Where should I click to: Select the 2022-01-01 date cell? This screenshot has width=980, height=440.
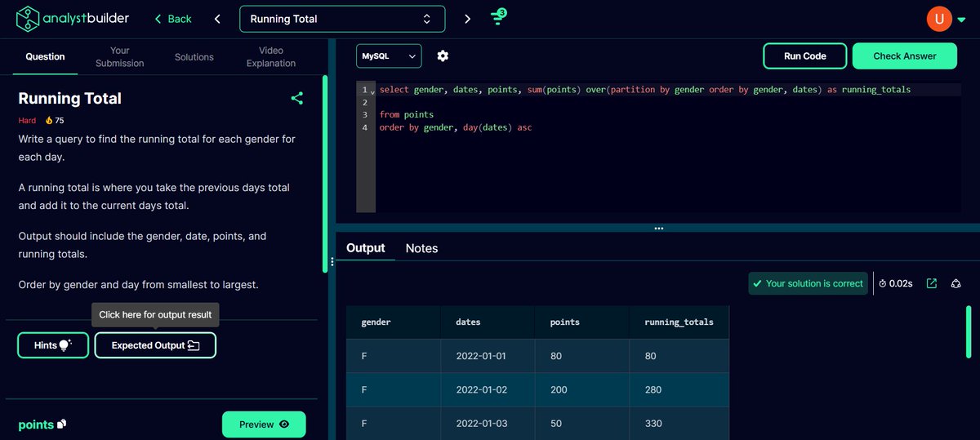(488, 356)
